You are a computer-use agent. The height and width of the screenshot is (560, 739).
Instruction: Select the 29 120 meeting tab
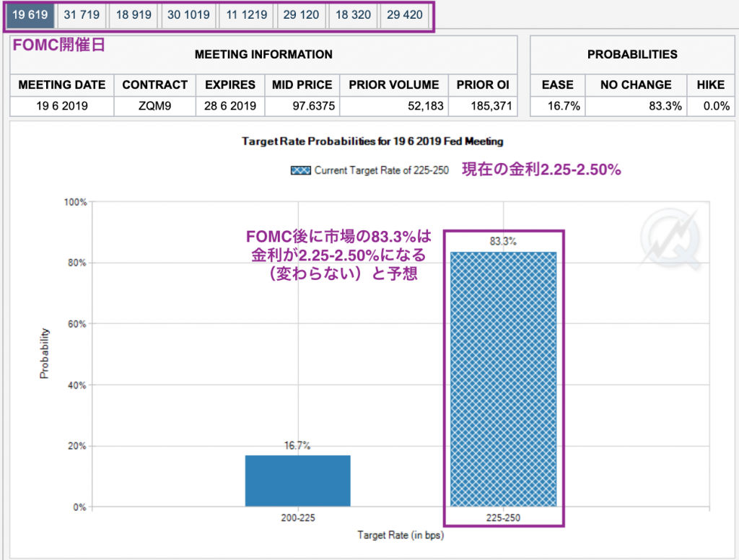[x=302, y=15]
